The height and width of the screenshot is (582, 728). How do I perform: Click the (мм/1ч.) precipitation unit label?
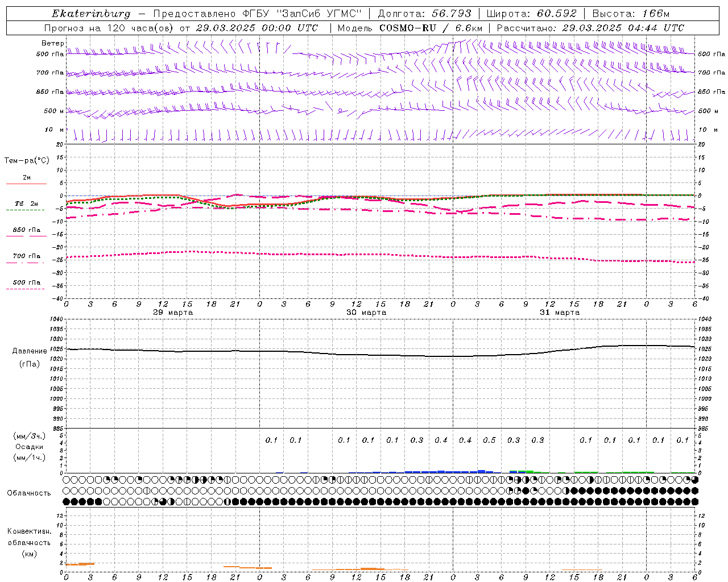coord(30,458)
